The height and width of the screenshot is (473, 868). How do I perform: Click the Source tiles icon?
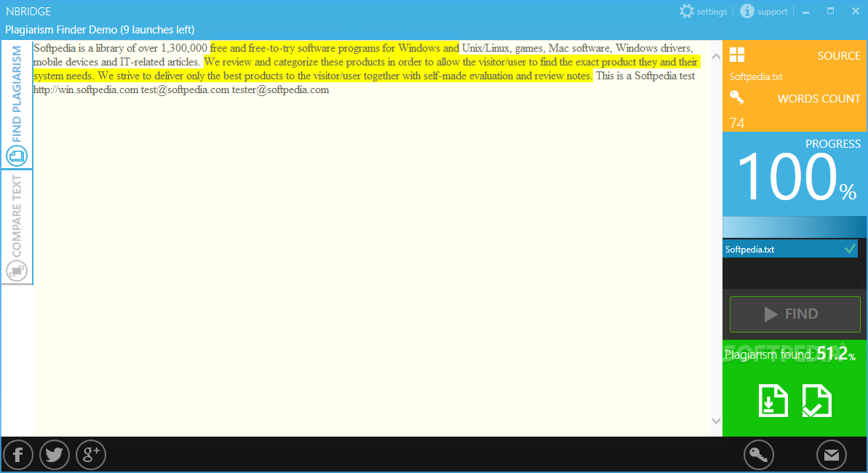point(737,55)
